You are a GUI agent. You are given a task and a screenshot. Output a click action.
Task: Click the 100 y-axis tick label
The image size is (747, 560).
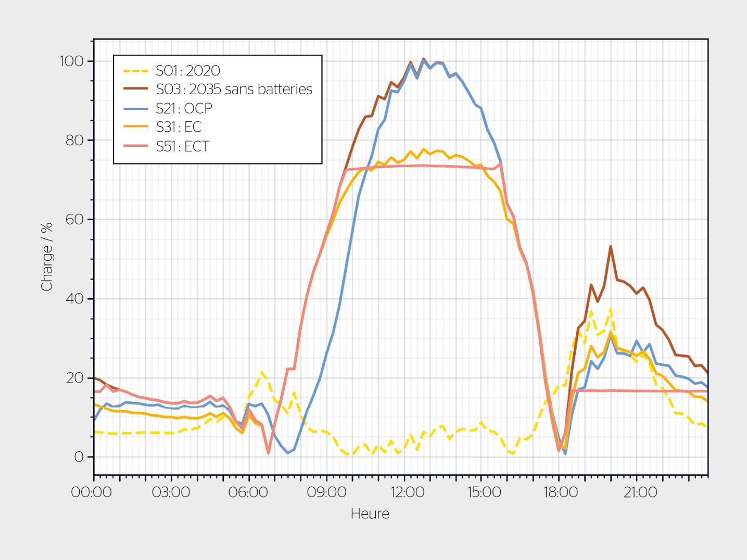[x=71, y=61]
